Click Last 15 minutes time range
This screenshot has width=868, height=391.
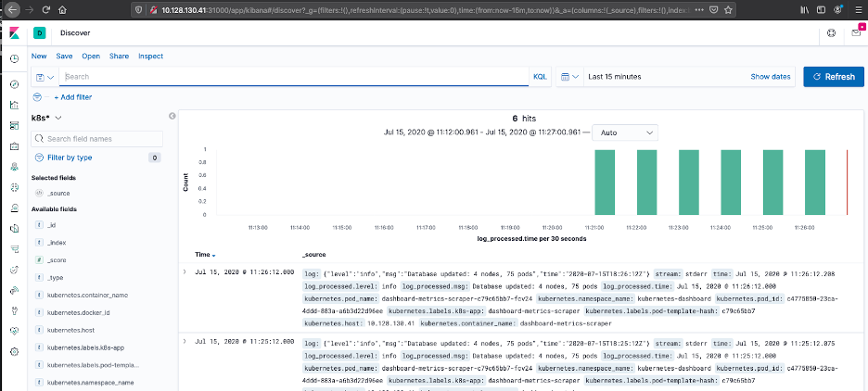615,77
